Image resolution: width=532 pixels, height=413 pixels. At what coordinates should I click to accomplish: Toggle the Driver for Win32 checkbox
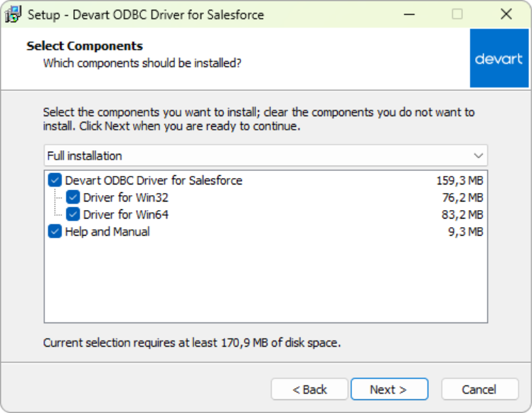(73, 198)
